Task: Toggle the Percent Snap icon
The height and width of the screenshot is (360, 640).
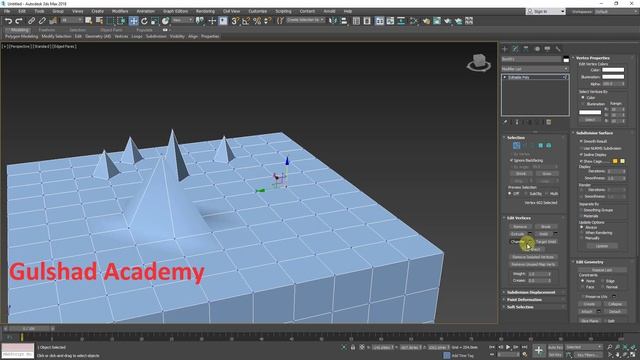Action: click(x=257, y=21)
